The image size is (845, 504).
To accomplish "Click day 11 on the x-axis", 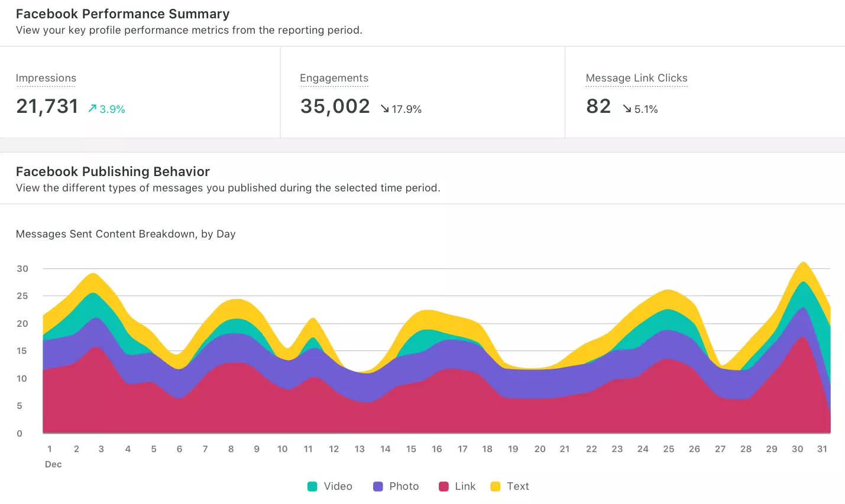I will pyautogui.click(x=308, y=449).
